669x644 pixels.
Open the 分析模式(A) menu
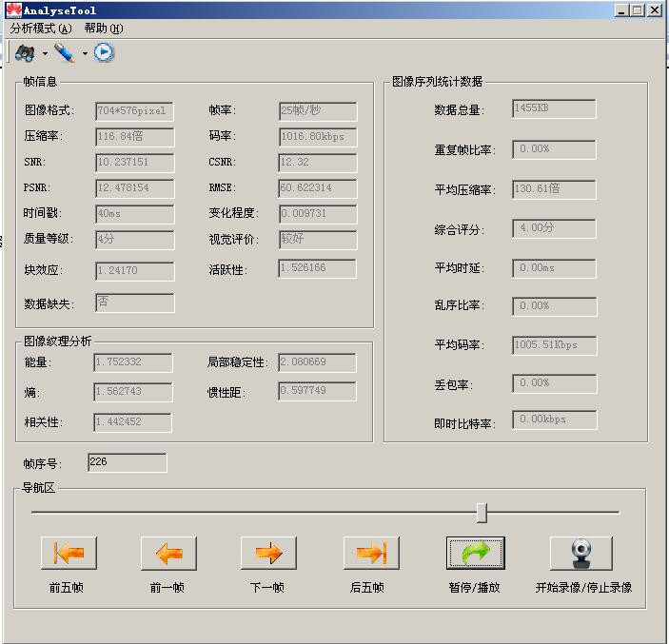tap(40, 29)
